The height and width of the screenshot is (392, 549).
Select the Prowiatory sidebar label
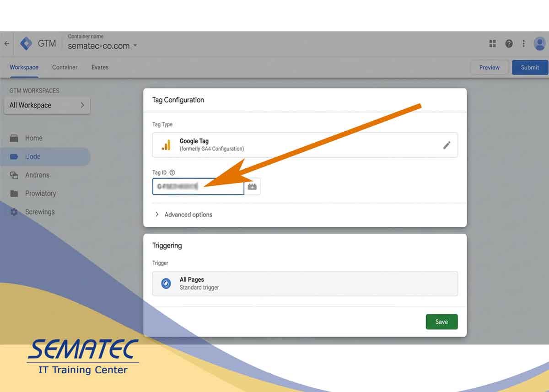(40, 193)
